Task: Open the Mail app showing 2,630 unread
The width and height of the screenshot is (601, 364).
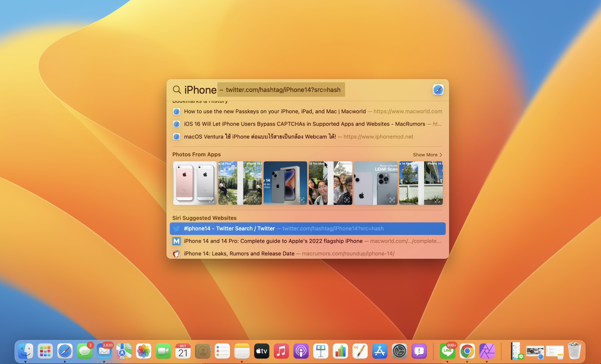Action: [104, 351]
